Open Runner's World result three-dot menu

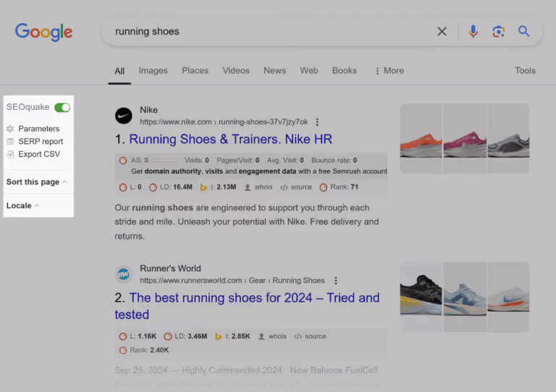click(336, 281)
